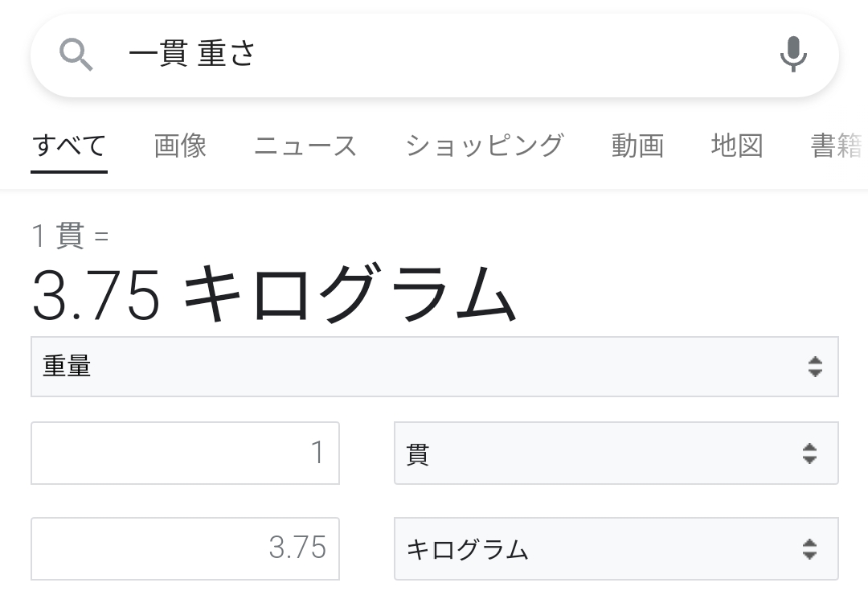The width and height of the screenshot is (868, 595).
Task: Focus the result field showing 3.75
Action: 185,549
